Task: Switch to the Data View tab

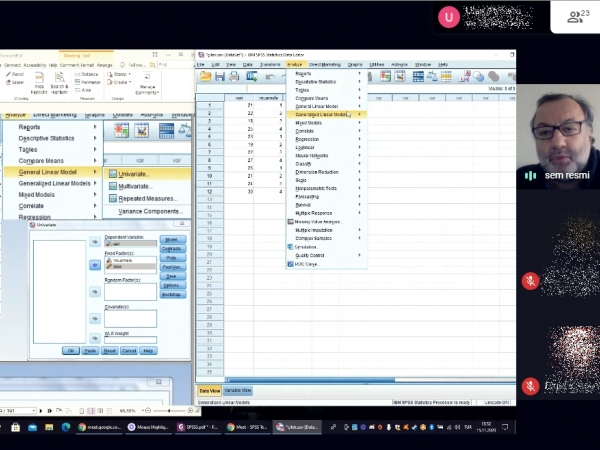Action: coord(210,390)
